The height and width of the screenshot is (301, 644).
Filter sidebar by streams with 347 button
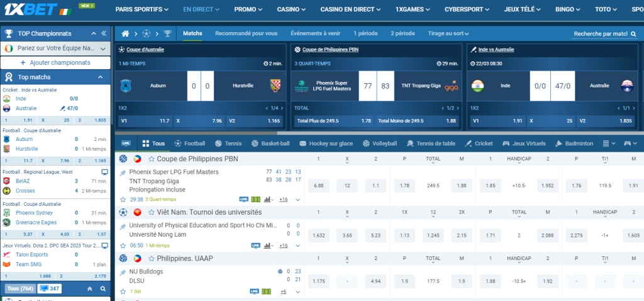50,288
